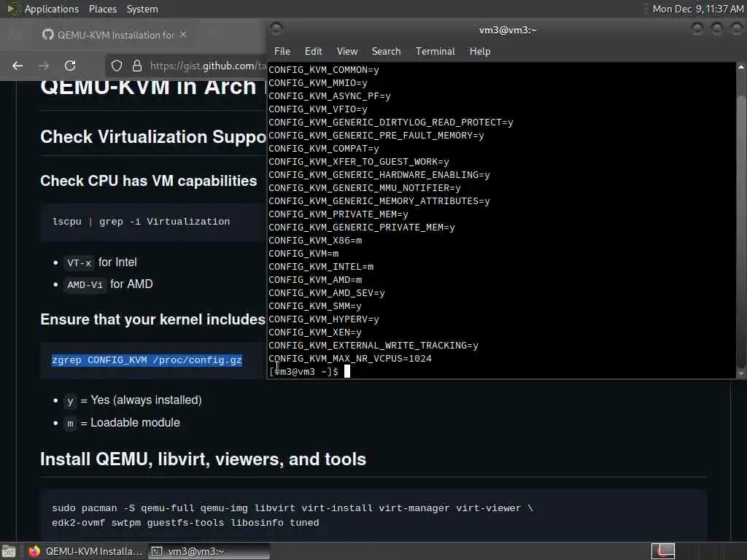This screenshot has width=747, height=560.
Task: Click the 'Check Virtualization Suppo' heading
Action: click(153, 136)
